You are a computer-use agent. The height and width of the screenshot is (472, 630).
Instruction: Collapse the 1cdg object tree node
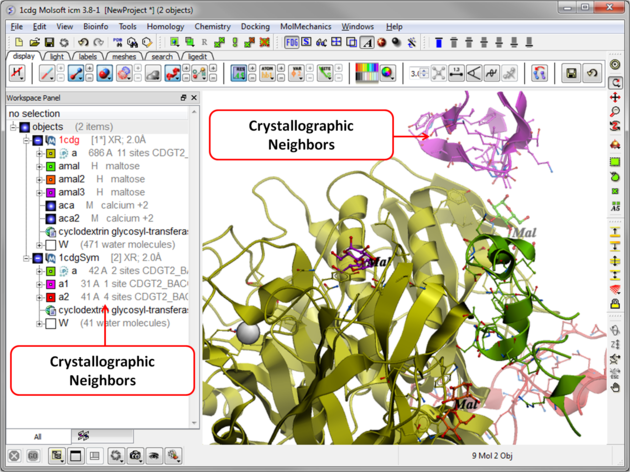click(25, 141)
